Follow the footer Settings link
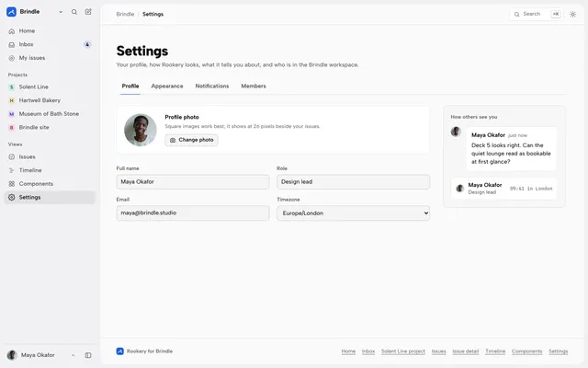 [x=559, y=351]
